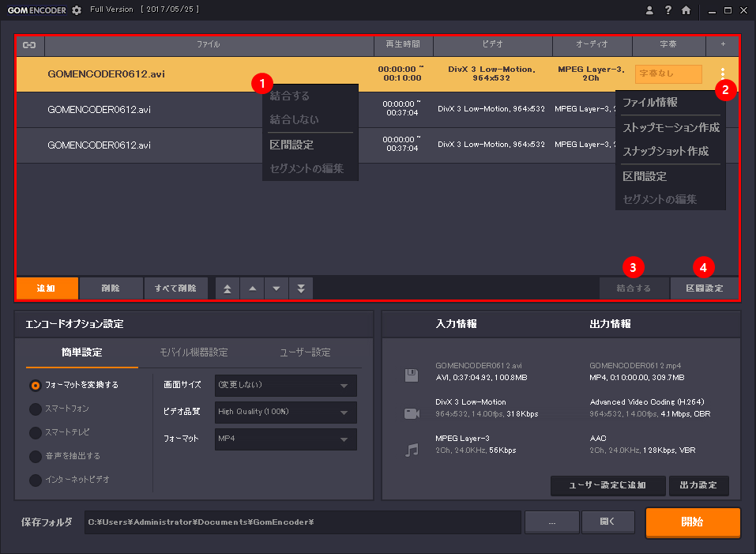756x554 pixels.
Task: Choose 区間設定 in the right three-dot menu
Action: coord(645,176)
